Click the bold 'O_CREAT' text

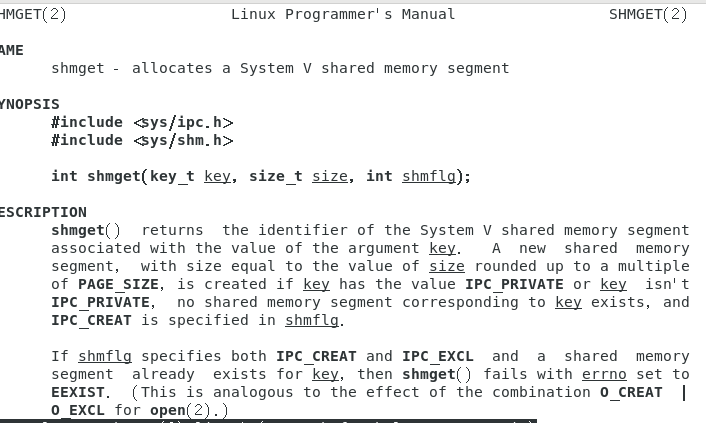[x=631, y=392]
